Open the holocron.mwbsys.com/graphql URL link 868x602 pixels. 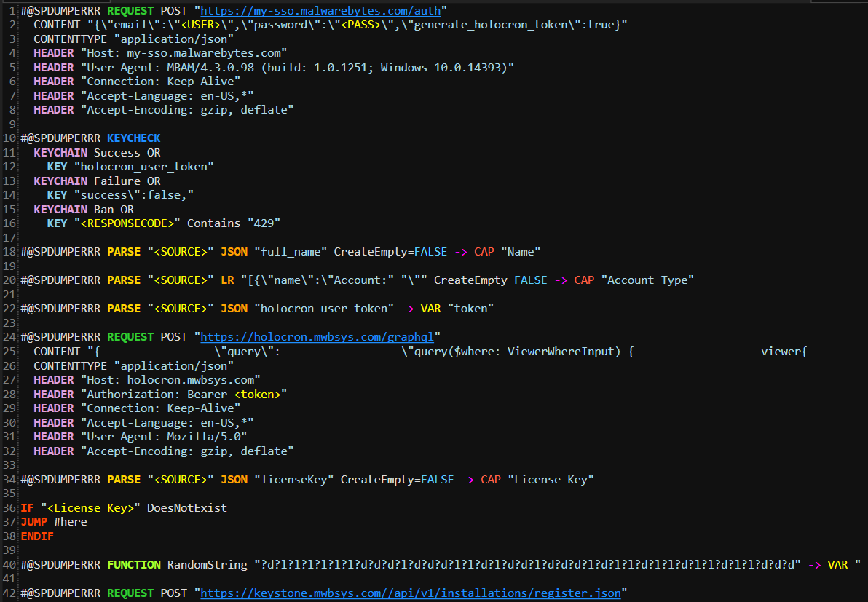pos(317,337)
